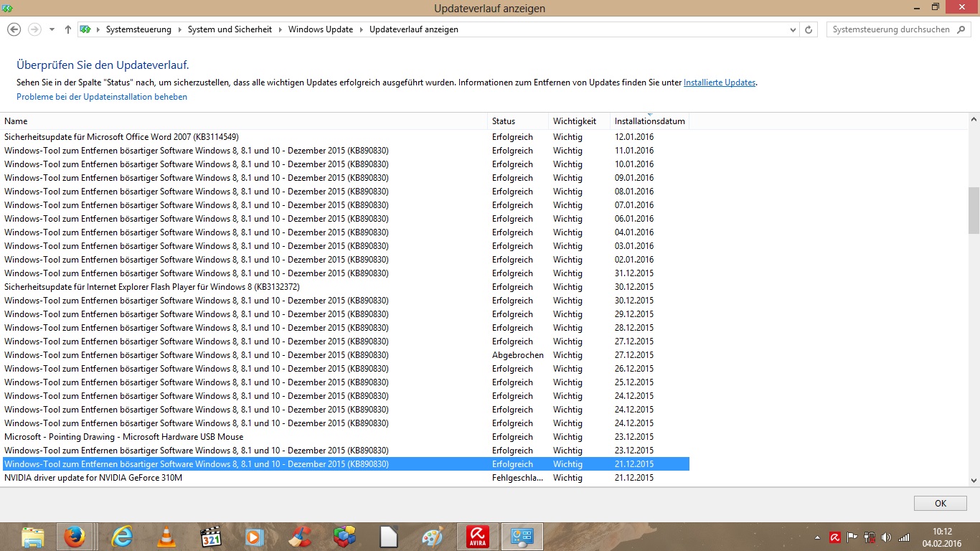Image resolution: width=980 pixels, height=551 pixels.
Task: Sort updates by the Status column header
Action: [x=504, y=121]
